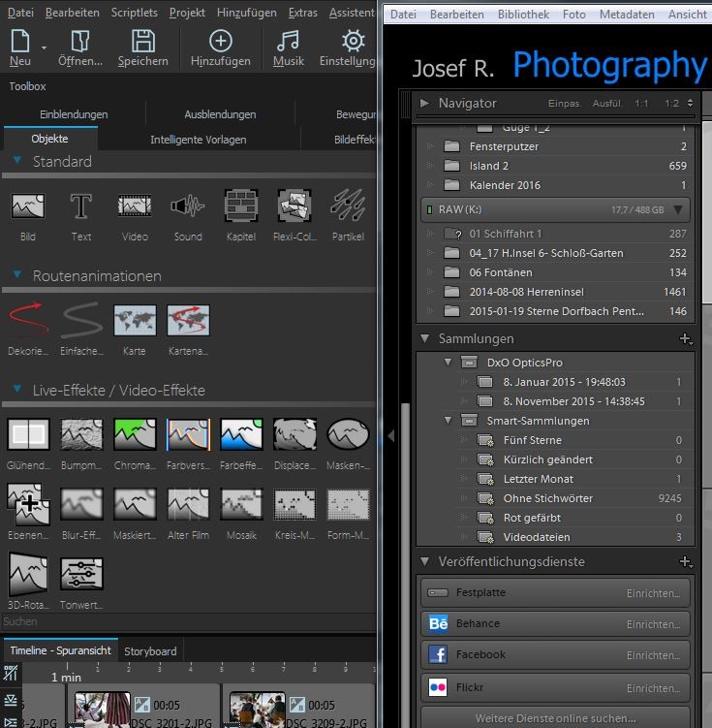Pick the Mosaik video effect icon
Image resolution: width=712 pixels, height=728 pixels.
pyautogui.click(x=241, y=504)
